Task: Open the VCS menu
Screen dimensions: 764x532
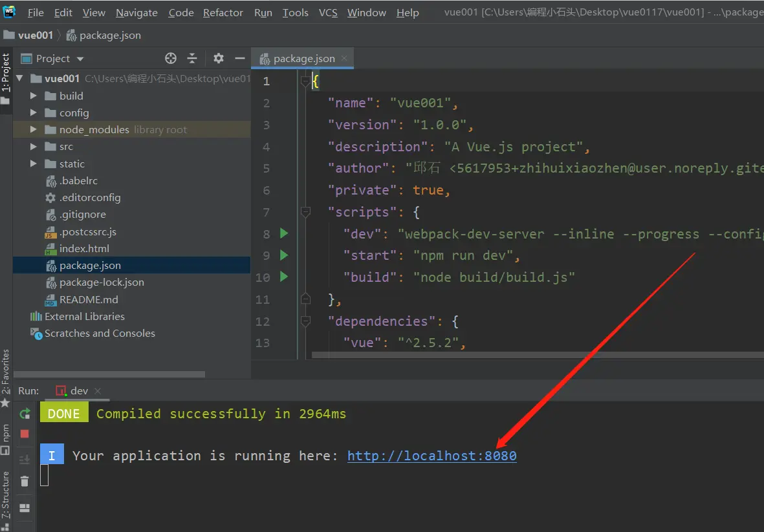Action: coord(328,13)
